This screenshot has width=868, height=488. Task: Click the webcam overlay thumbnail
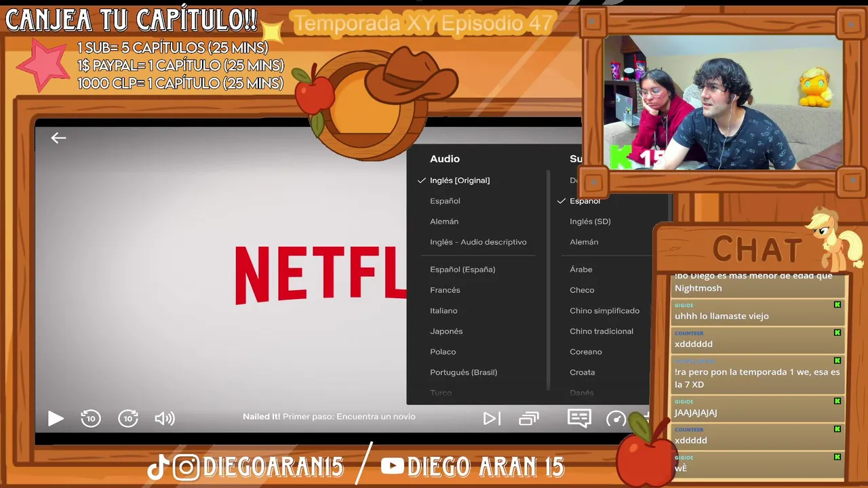(723, 102)
